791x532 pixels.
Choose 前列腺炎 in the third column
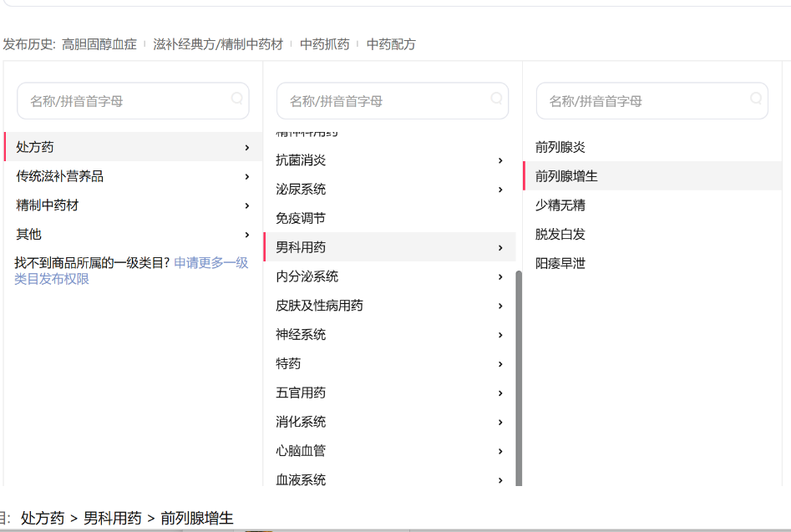pyautogui.click(x=560, y=147)
